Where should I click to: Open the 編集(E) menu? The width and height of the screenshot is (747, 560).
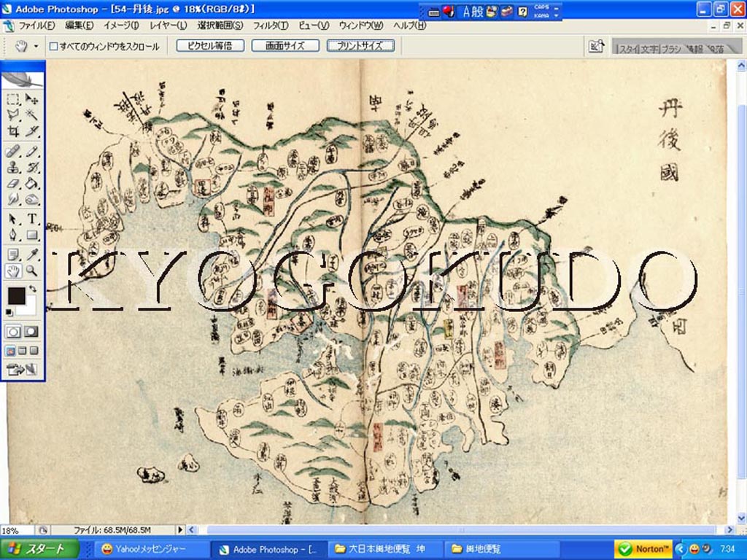point(79,26)
